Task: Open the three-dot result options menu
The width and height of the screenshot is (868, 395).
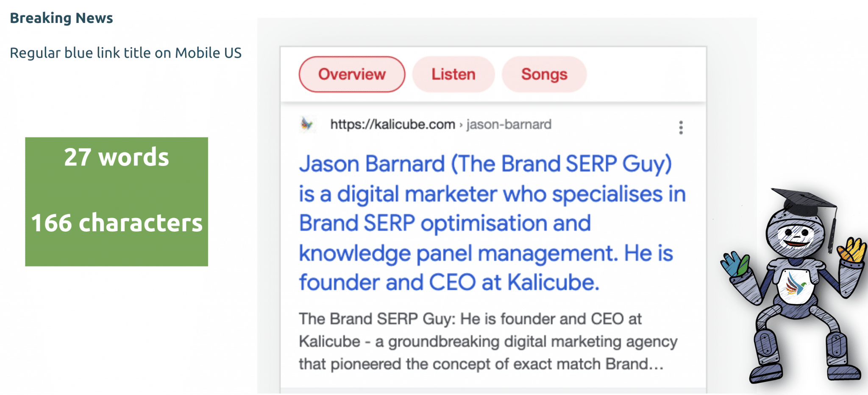Action: (x=681, y=127)
